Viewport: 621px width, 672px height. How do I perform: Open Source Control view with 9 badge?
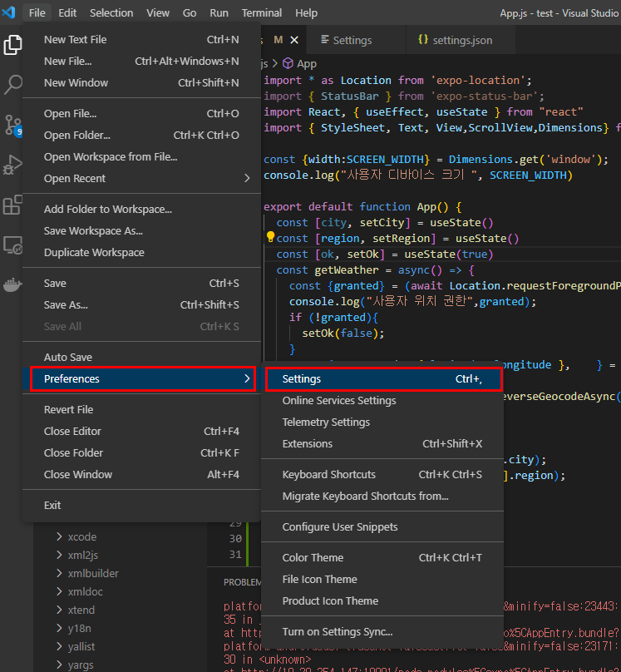tap(12, 125)
